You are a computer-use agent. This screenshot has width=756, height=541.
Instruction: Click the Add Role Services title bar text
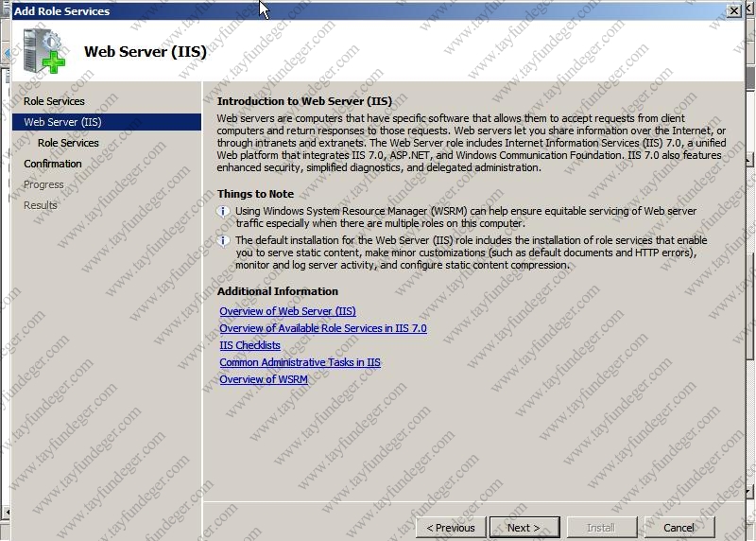(61, 11)
